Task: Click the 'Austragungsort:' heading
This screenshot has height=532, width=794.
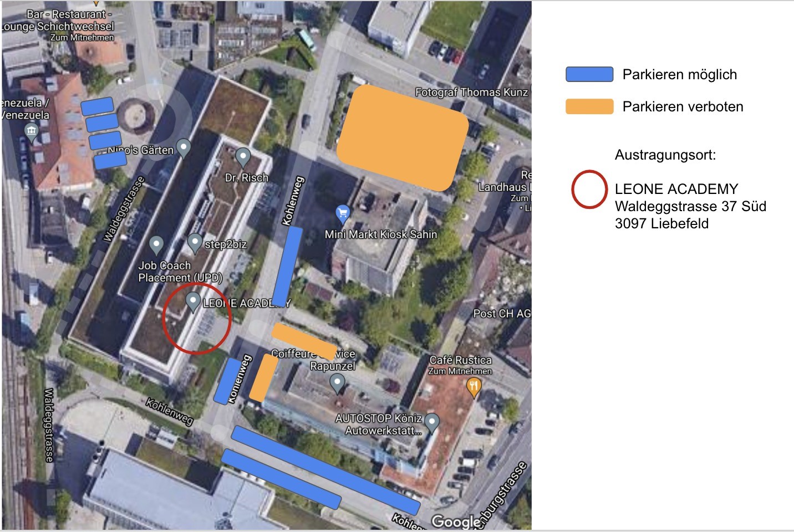Action: click(x=665, y=155)
